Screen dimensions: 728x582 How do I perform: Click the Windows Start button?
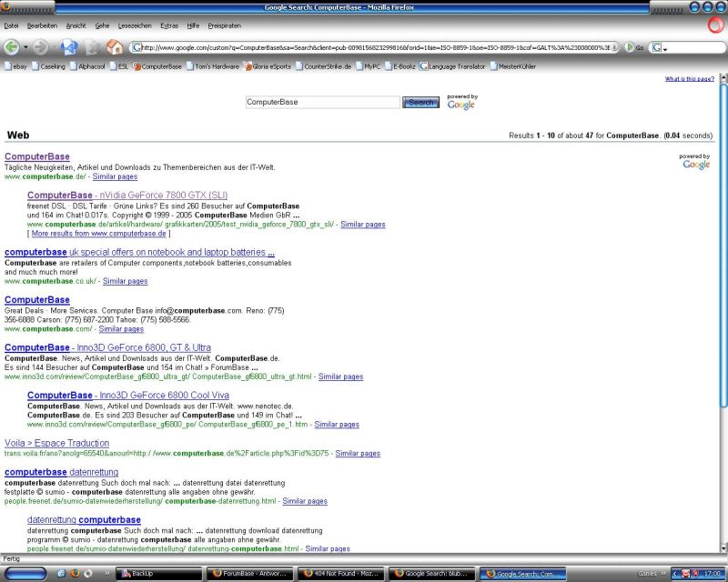[26, 574]
